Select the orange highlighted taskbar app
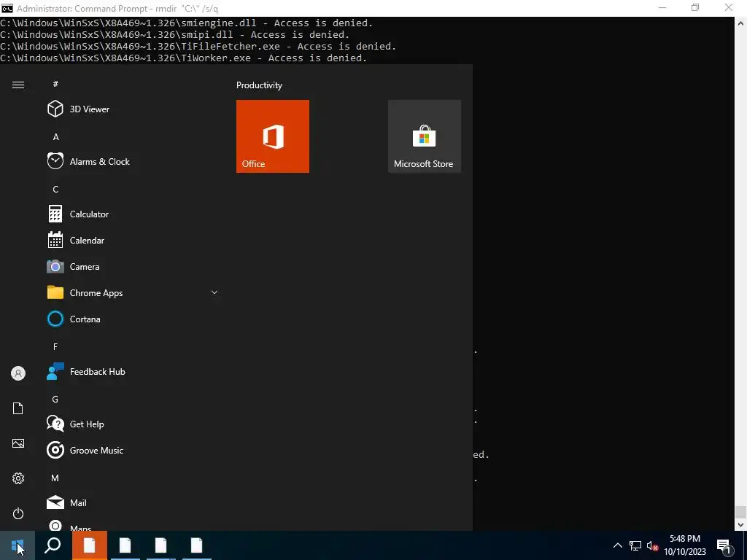This screenshot has width=747, height=560. point(90,545)
